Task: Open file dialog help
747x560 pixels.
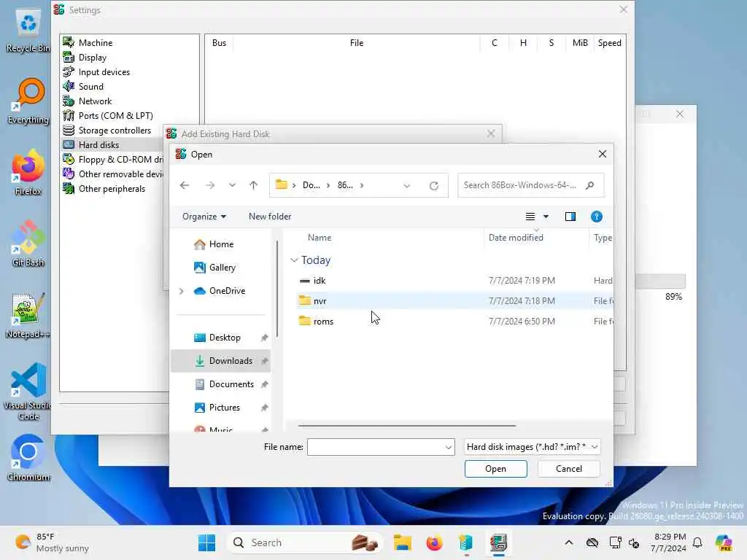Action: tap(597, 217)
